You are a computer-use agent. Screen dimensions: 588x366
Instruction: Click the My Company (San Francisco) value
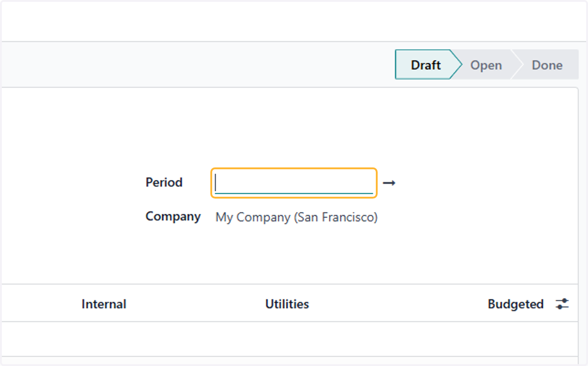(x=296, y=217)
